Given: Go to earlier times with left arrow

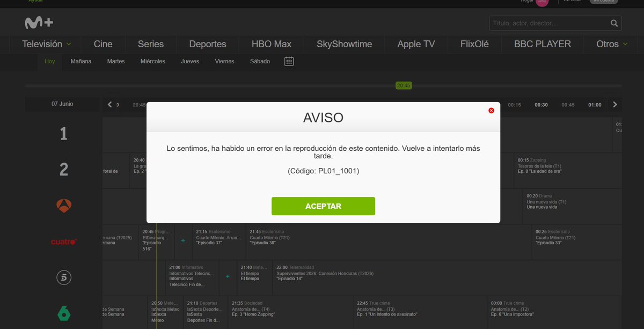Looking at the screenshot, I should coord(110,105).
